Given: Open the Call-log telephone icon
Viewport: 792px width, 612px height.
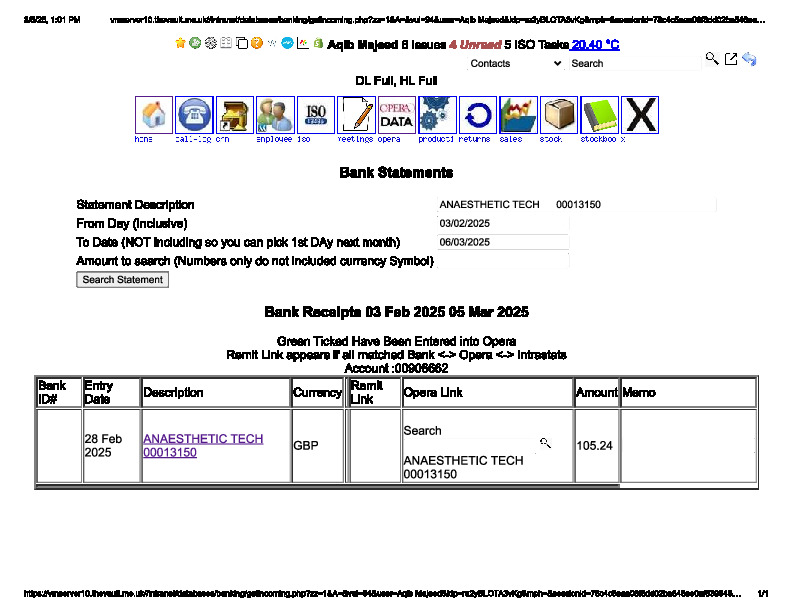Looking at the screenshot, I should [x=194, y=115].
